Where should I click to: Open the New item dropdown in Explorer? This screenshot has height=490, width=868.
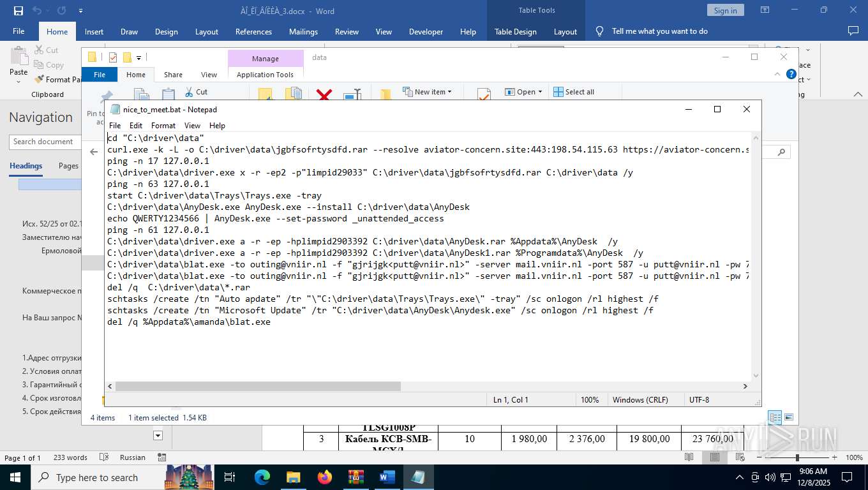(428, 92)
